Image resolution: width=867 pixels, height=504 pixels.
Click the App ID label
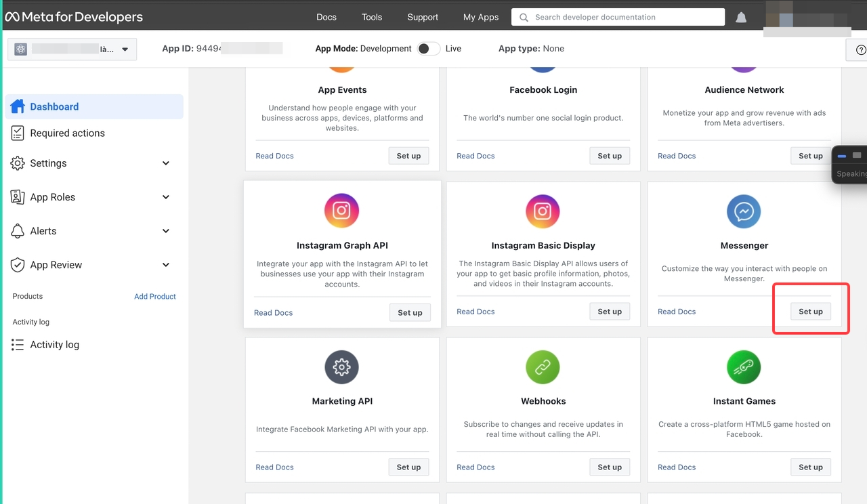pyautogui.click(x=178, y=49)
